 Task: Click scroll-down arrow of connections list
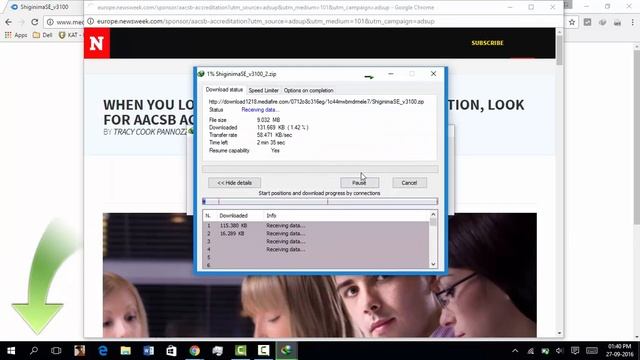pos(433,264)
